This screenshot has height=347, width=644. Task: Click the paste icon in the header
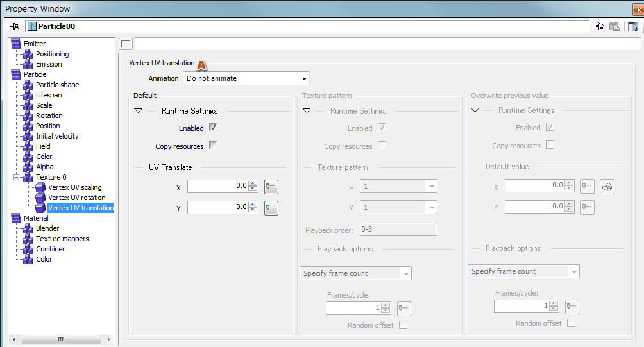click(x=614, y=26)
